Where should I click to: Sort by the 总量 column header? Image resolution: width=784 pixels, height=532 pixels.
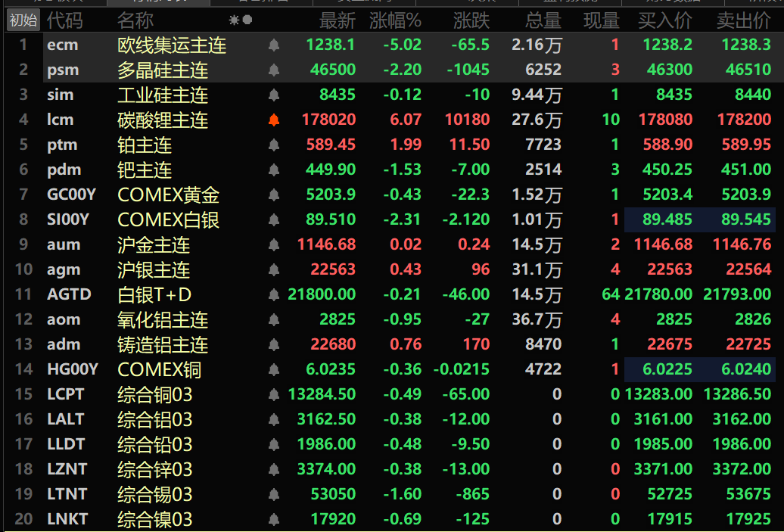click(543, 20)
